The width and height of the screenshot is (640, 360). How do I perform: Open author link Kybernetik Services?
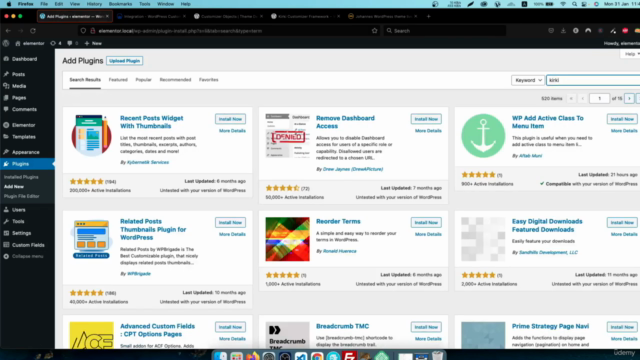[x=148, y=162]
